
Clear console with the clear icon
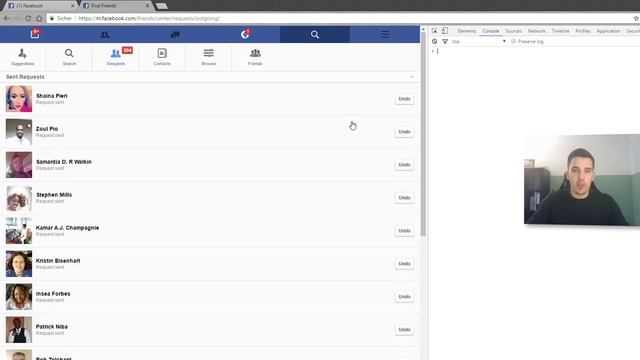point(434,42)
